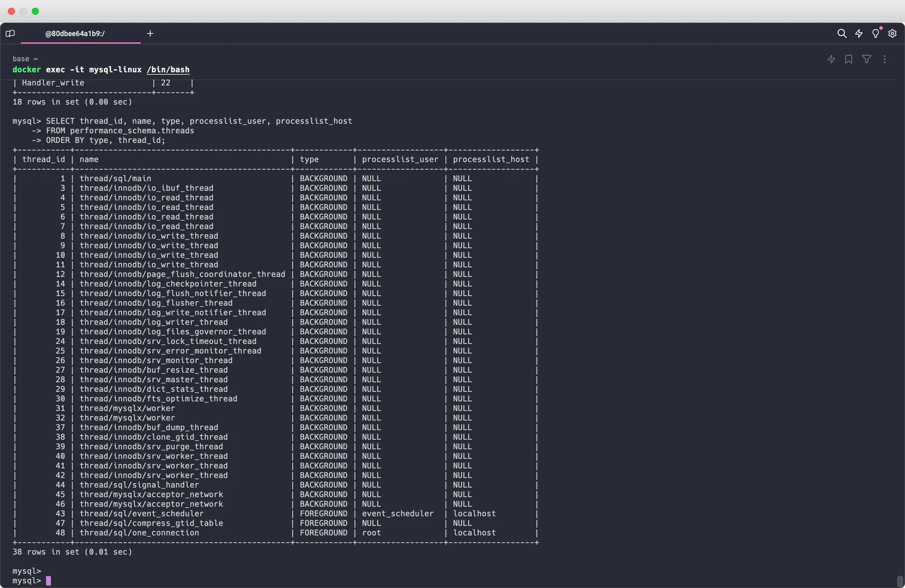
Task: Open the tabs panel icon
Action: point(10,34)
